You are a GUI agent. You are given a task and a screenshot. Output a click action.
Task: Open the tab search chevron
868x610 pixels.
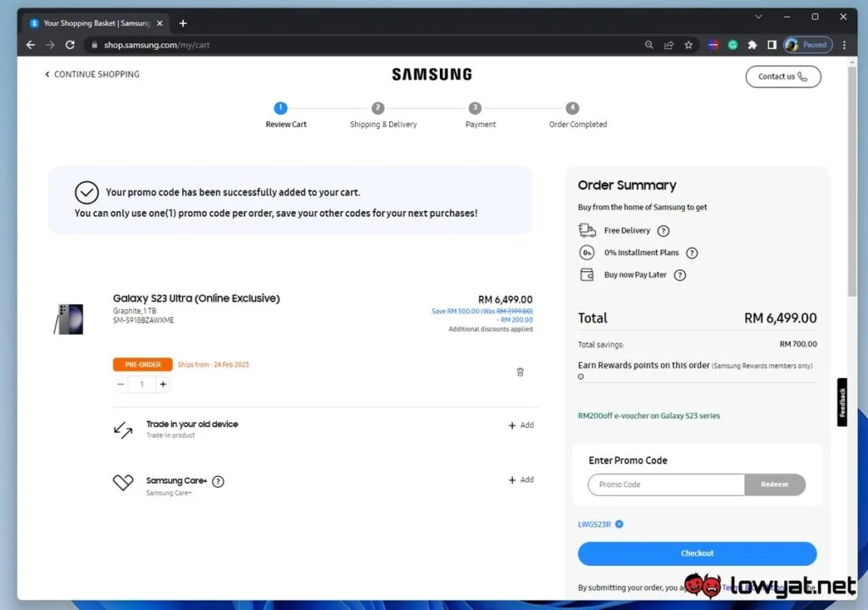(x=759, y=17)
